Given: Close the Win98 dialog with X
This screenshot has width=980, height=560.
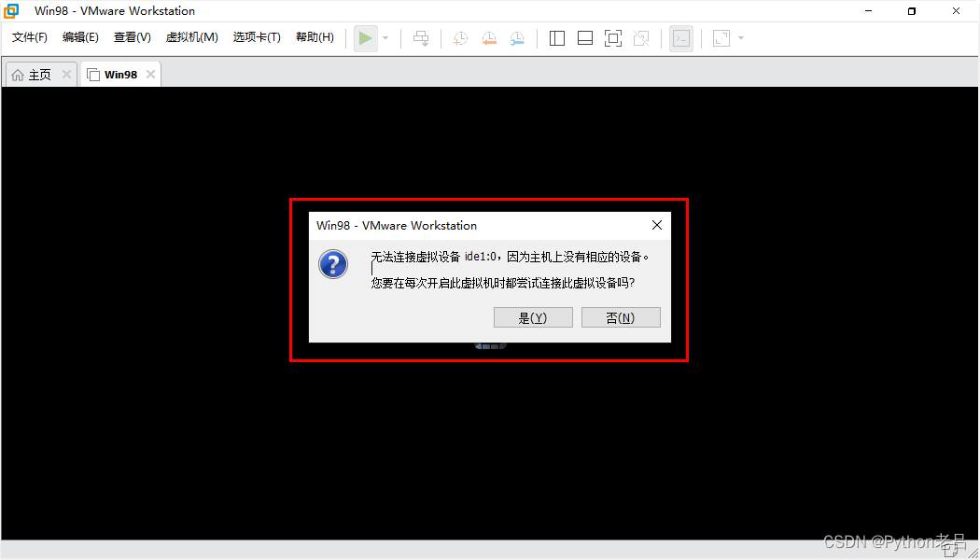Looking at the screenshot, I should point(657,225).
